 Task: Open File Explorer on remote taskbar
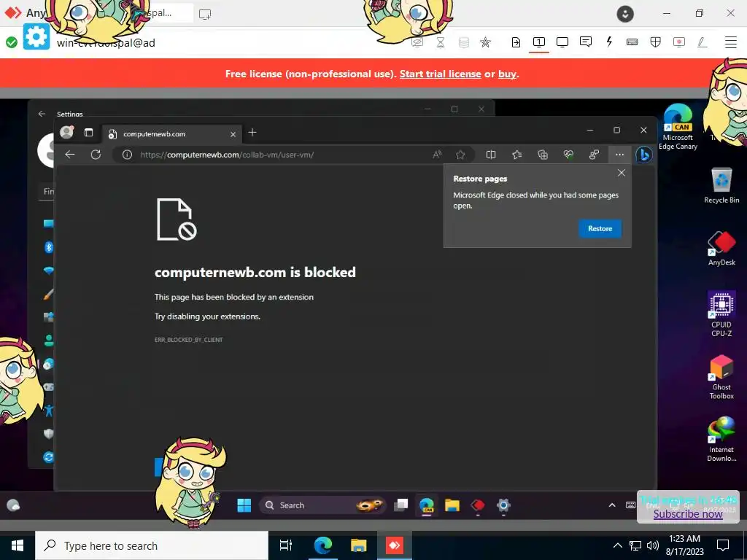452,505
